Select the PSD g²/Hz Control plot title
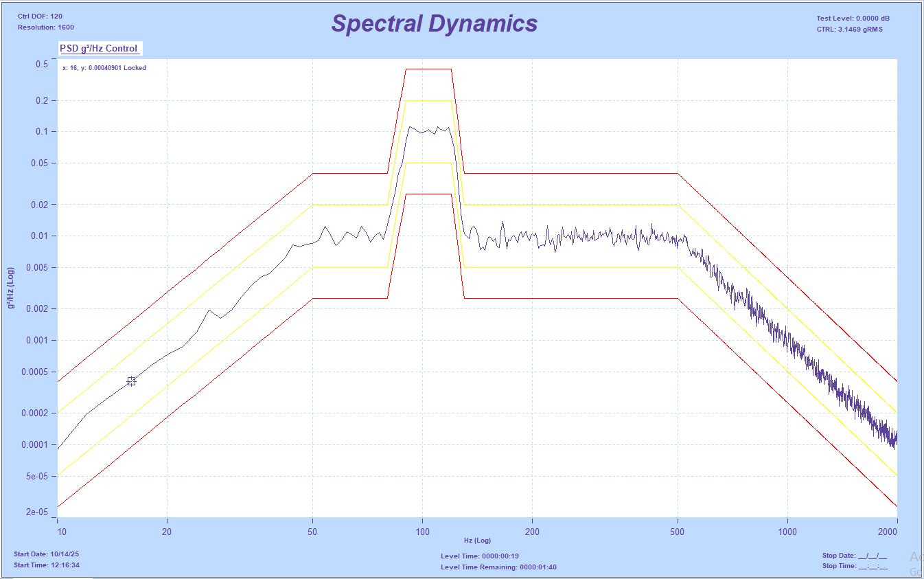 click(x=99, y=49)
